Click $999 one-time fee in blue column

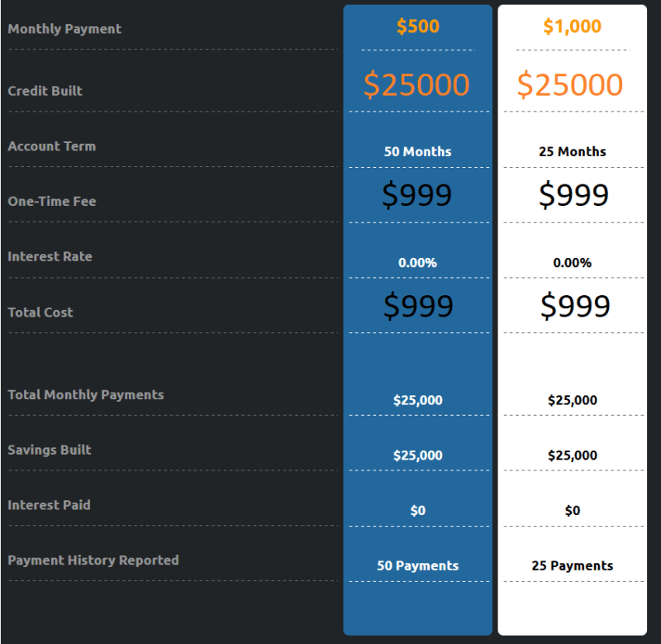pos(416,194)
